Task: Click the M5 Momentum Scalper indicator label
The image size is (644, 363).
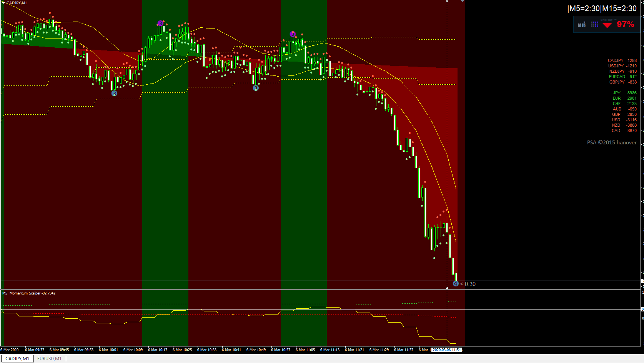Action: click(29, 293)
